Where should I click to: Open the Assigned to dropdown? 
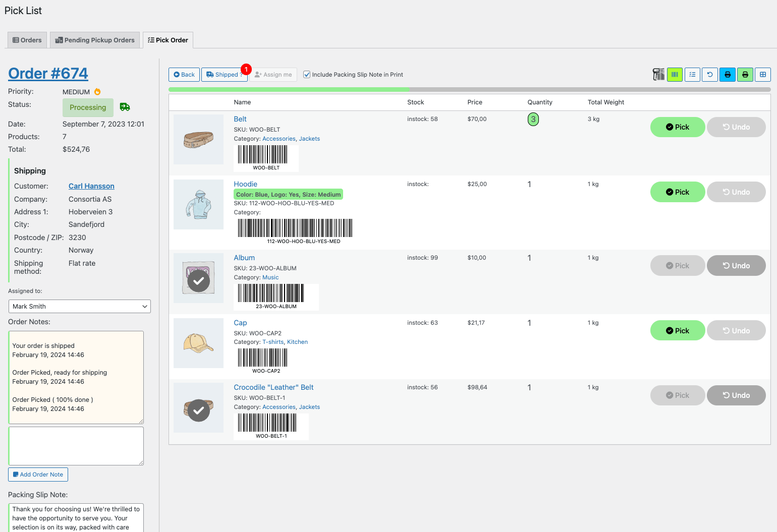80,307
